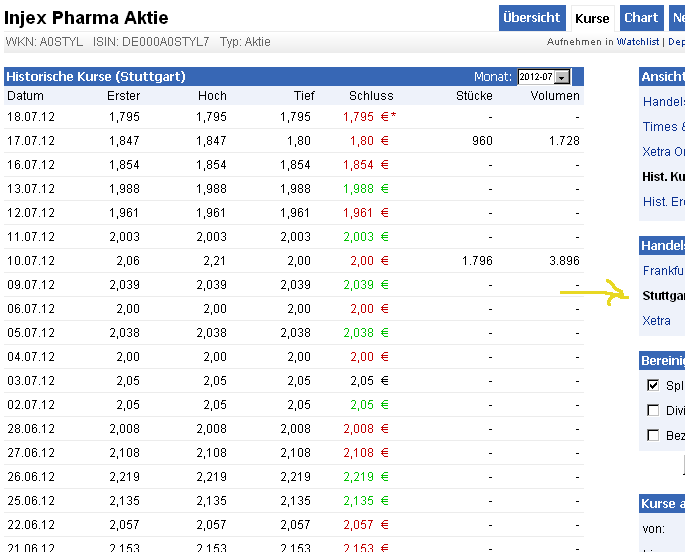
Task: Click the ISIN DE000A0STYL7 text
Action: click(x=151, y=42)
